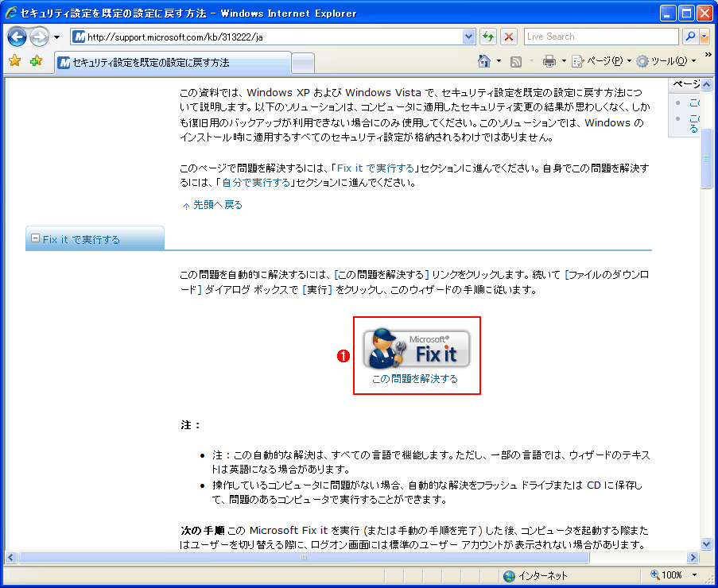Screen dimensions: 718x588
Task: Click the Forward navigation arrow
Action: click(39, 37)
